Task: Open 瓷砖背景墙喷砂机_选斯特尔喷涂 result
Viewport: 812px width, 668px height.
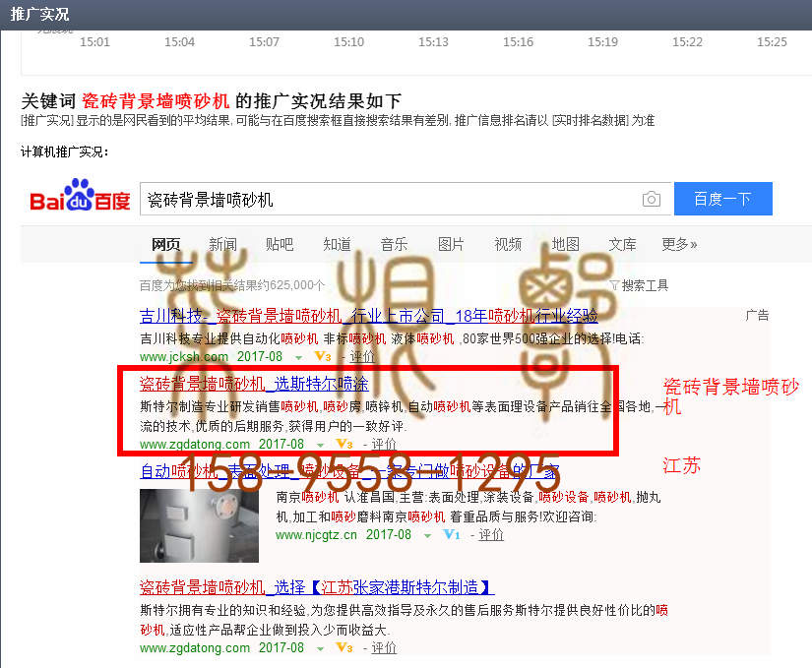Action: [254, 384]
